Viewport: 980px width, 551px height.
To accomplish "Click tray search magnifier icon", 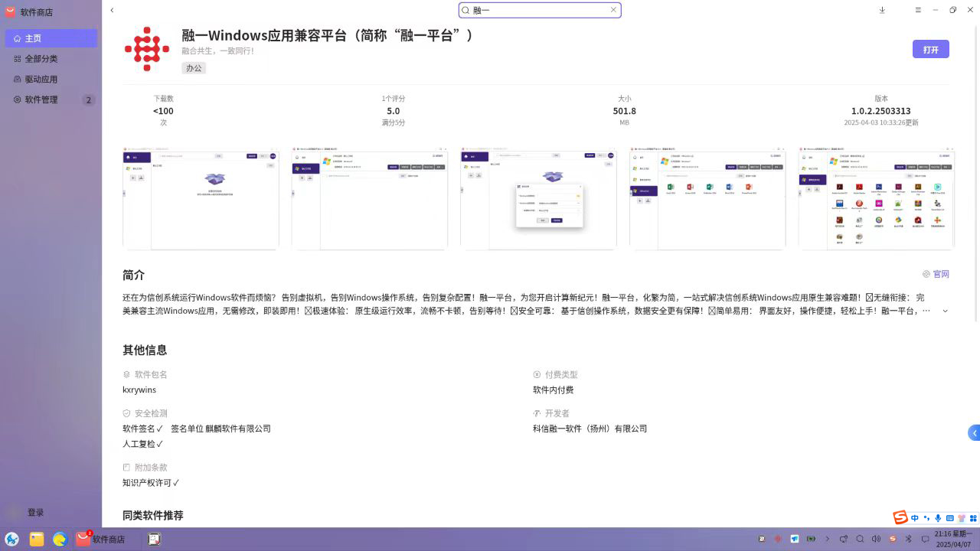I will (x=860, y=540).
